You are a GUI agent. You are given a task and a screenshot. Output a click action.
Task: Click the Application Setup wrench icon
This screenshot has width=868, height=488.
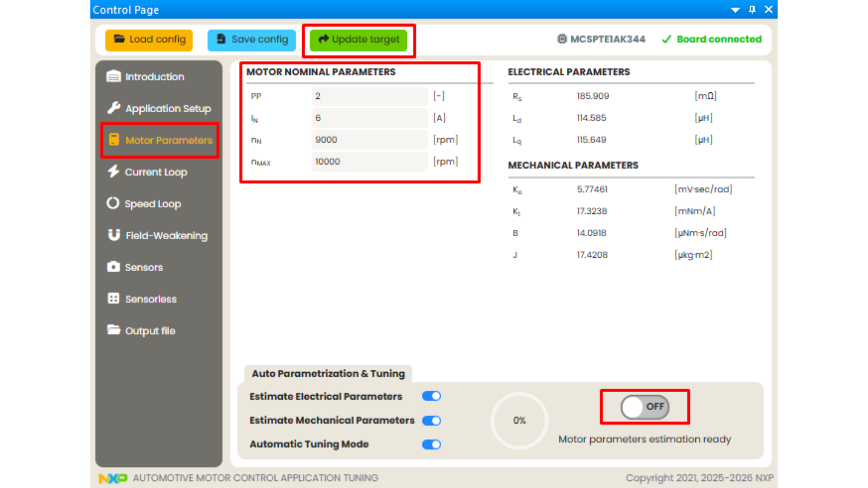(x=114, y=108)
